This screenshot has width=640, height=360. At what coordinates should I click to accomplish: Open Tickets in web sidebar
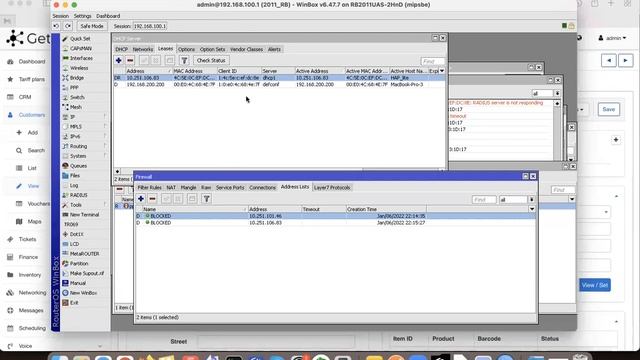click(27, 239)
